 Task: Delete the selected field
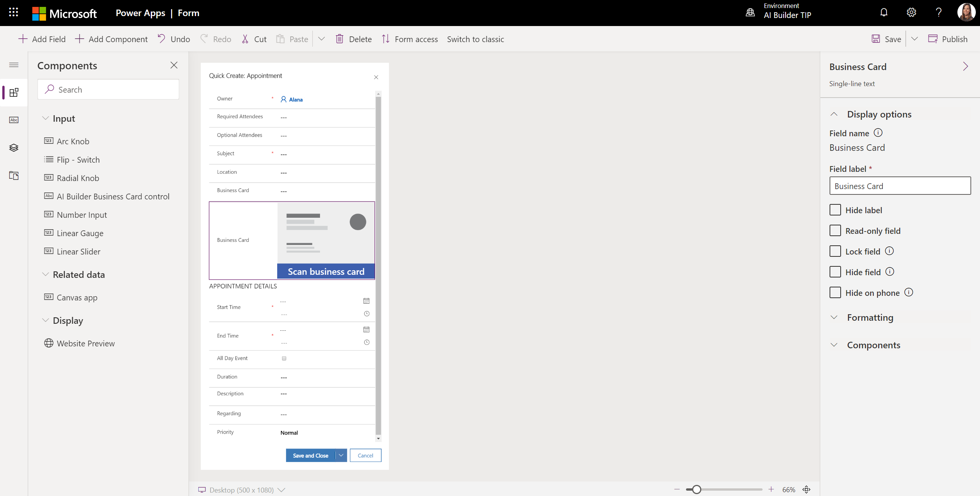tap(353, 39)
